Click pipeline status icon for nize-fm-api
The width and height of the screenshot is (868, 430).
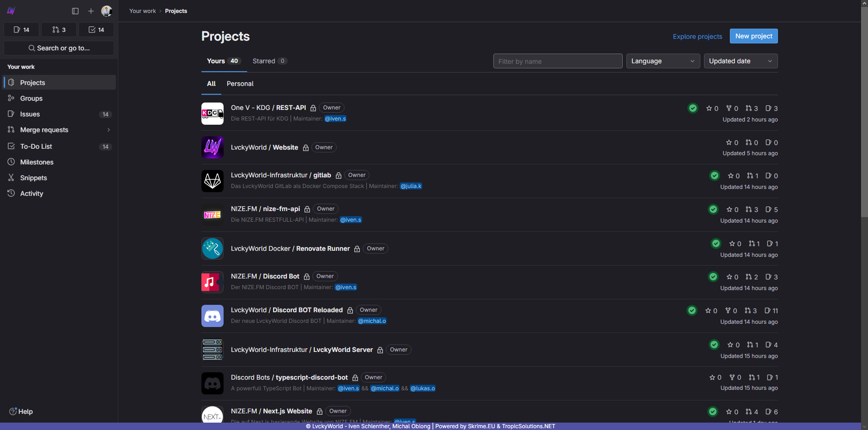(713, 209)
